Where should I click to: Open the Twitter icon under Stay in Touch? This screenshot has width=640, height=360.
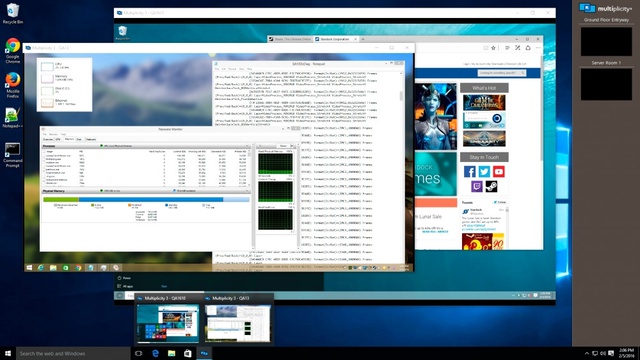coord(484,171)
